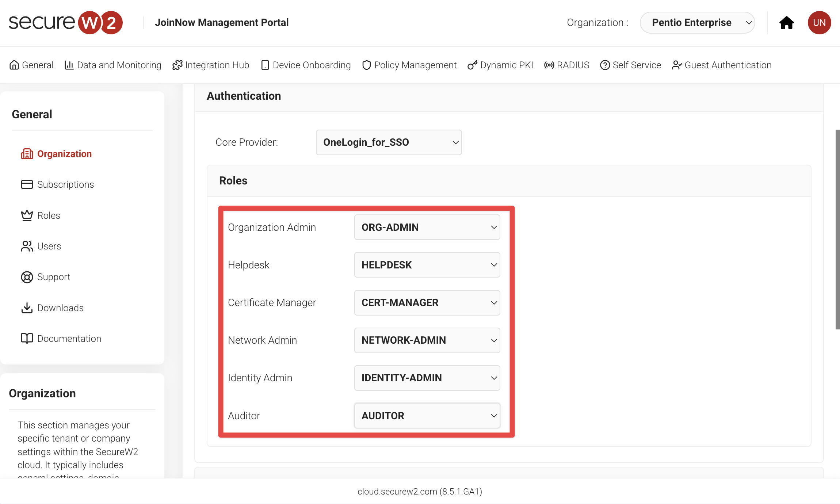Open the Identity Admin IDENTITY-ADMIN dropdown
The image size is (840, 504).
[427, 378]
